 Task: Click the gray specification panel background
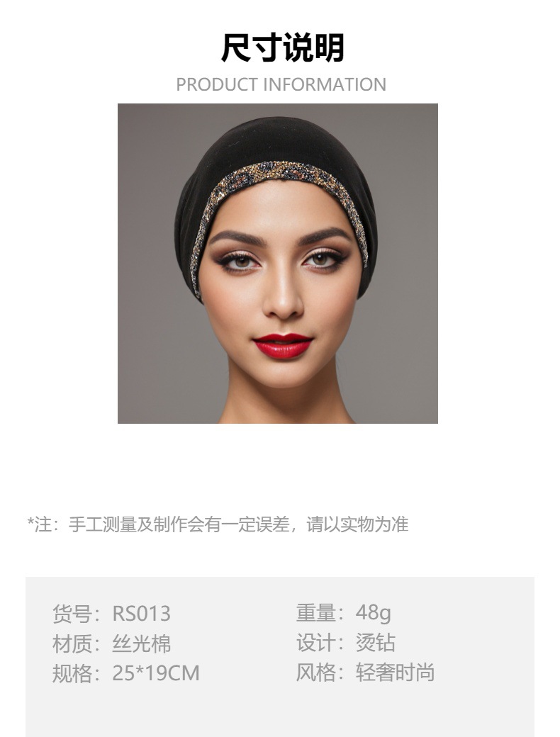click(280, 710)
